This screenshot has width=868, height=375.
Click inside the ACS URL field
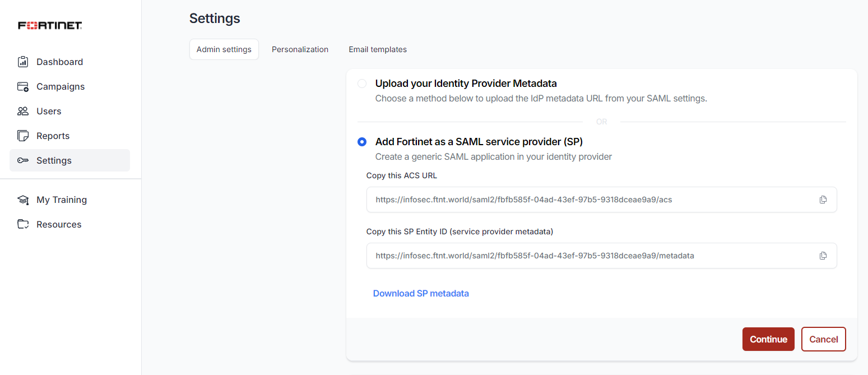click(602, 200)
